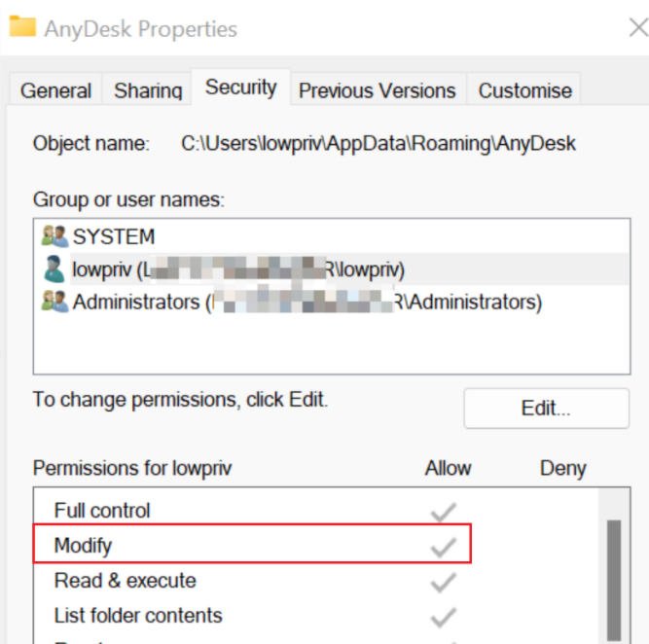Viewport: 649px width, 644px height.
Task: Switch to the General tab
Action: pos(55,91)
